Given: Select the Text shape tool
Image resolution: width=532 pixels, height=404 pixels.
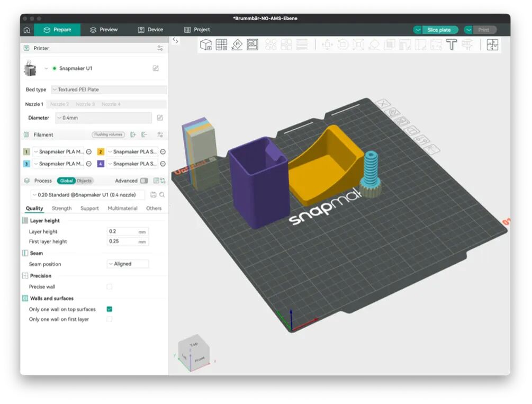Looking at the screenshot, I should point(451,45).
